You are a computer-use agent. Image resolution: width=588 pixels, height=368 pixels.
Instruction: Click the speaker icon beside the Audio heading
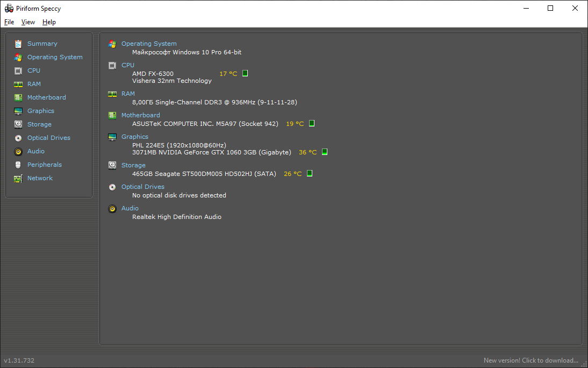112,208
